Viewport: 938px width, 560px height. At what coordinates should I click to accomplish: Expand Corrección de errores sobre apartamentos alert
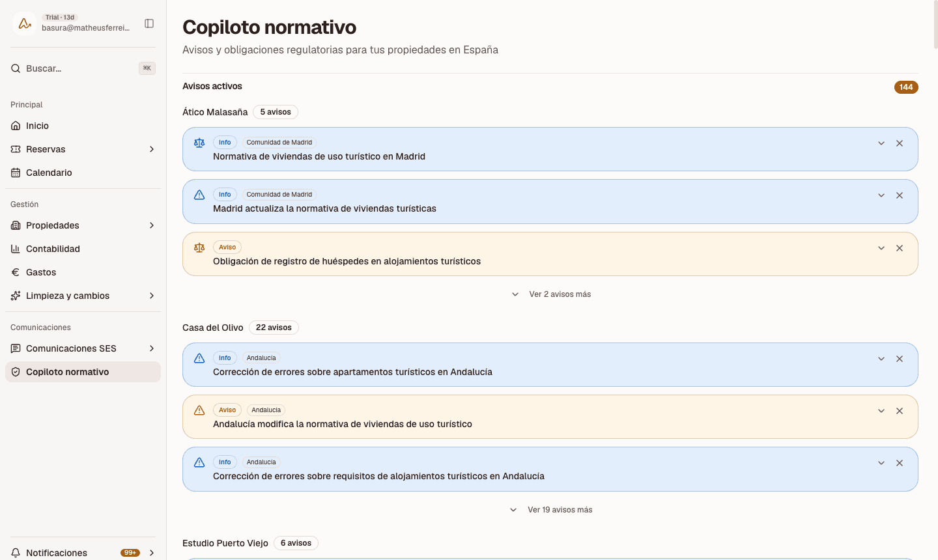(x=881, y=359)
